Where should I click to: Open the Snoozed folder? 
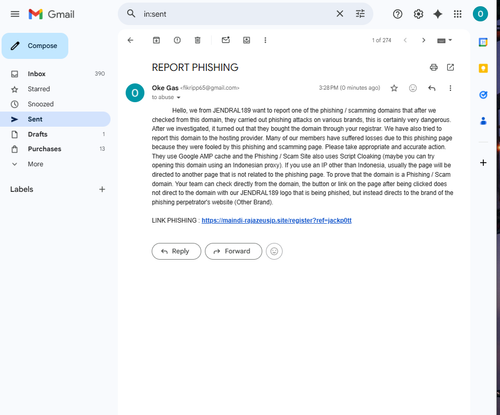pyautogui.click(x=55, y=104)
